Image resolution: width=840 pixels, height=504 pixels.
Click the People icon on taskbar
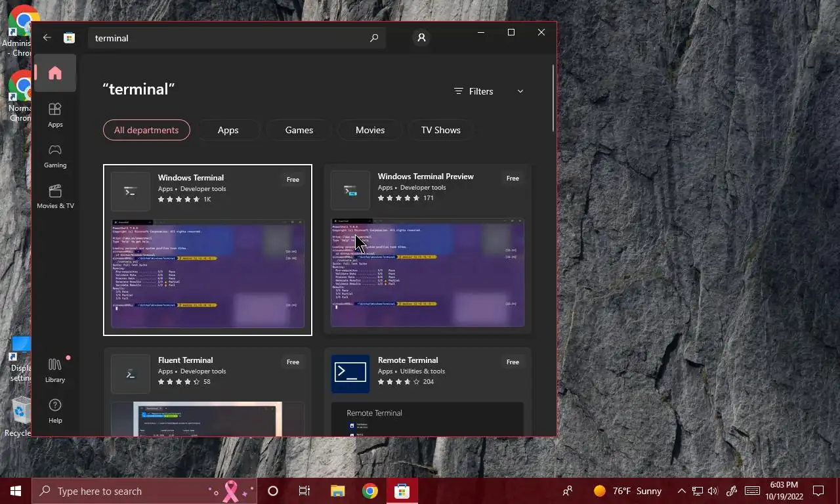pyautogui.click(x=568, y=491)
